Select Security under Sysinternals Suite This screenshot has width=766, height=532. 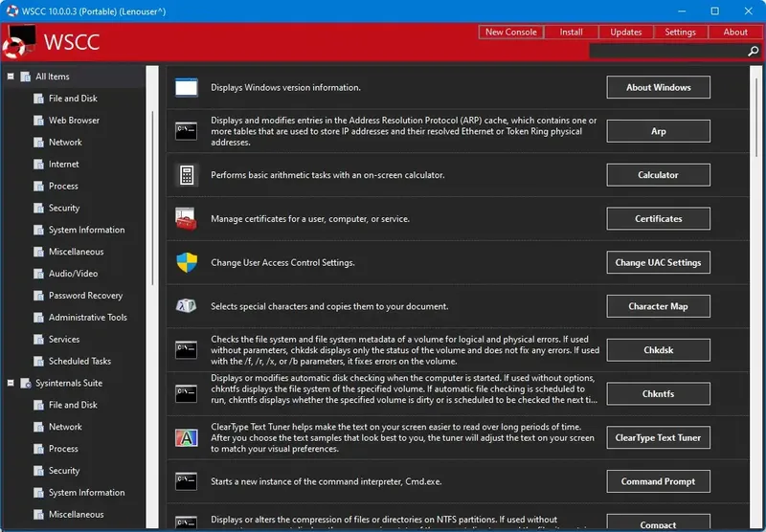(x=63, y=471)
